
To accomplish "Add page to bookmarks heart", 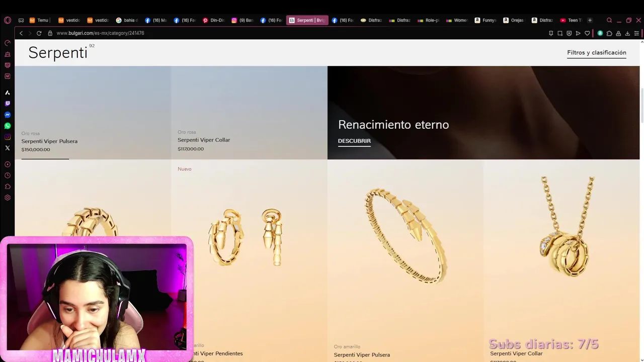I will tap(587, 33).
